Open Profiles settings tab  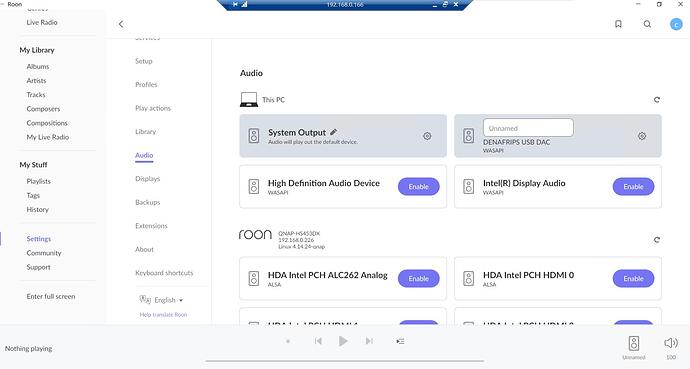[146, 84]
